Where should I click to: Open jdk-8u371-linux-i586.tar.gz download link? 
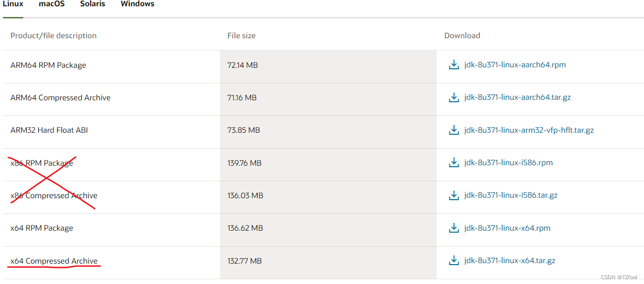tap(511, 195)
